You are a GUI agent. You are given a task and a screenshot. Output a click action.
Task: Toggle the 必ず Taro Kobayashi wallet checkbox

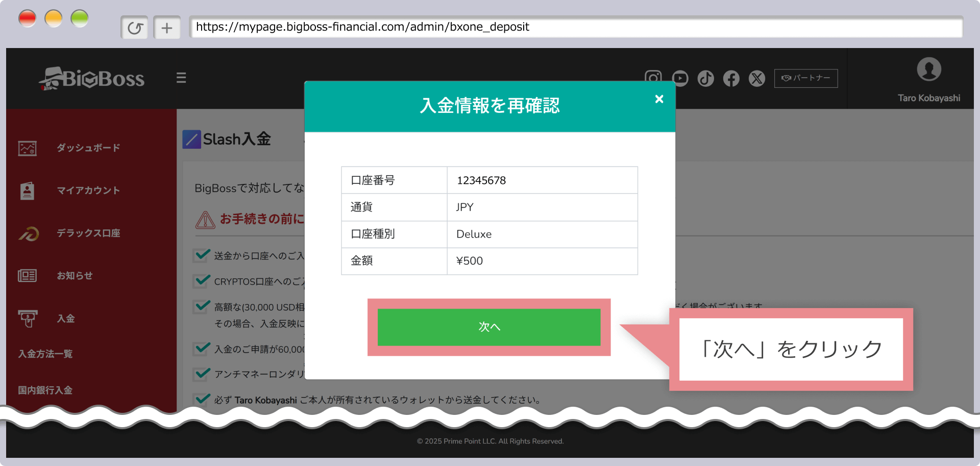click(203, 399)
